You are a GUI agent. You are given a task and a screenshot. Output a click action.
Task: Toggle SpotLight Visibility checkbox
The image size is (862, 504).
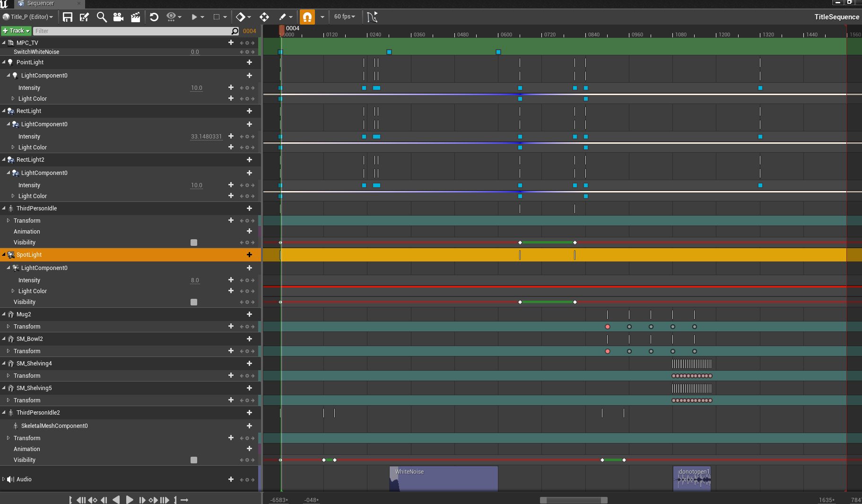click(x=194, y=302)
